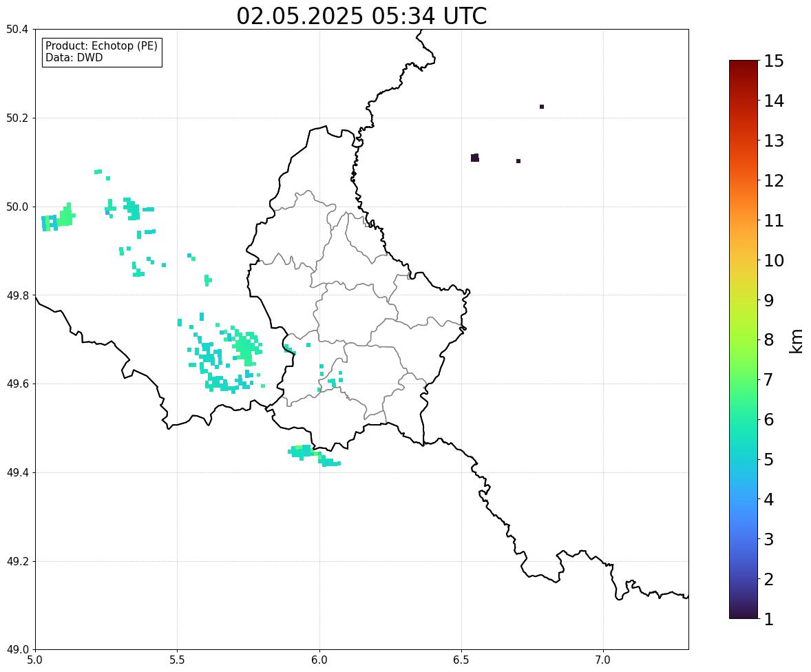Click the latitude tick label "49.2"

click(x=17, y=561)
